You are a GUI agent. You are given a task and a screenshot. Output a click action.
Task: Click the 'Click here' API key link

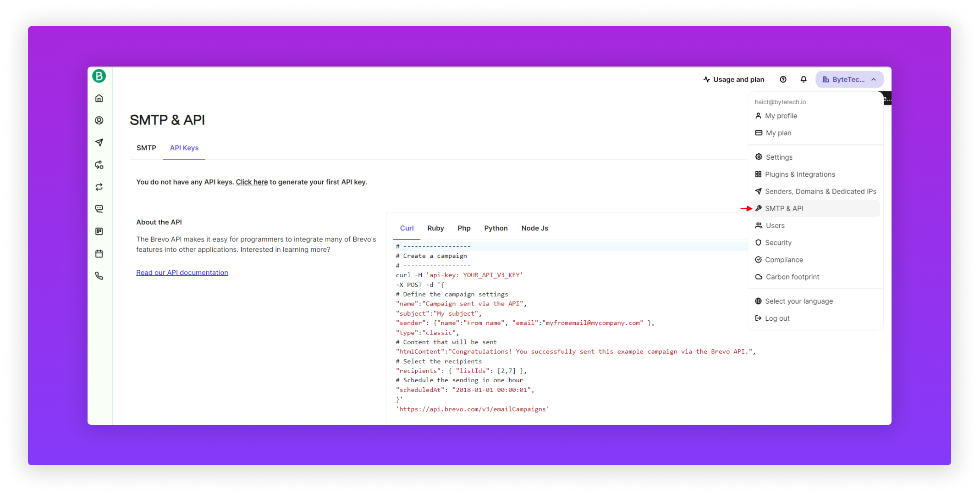(252, 182)
